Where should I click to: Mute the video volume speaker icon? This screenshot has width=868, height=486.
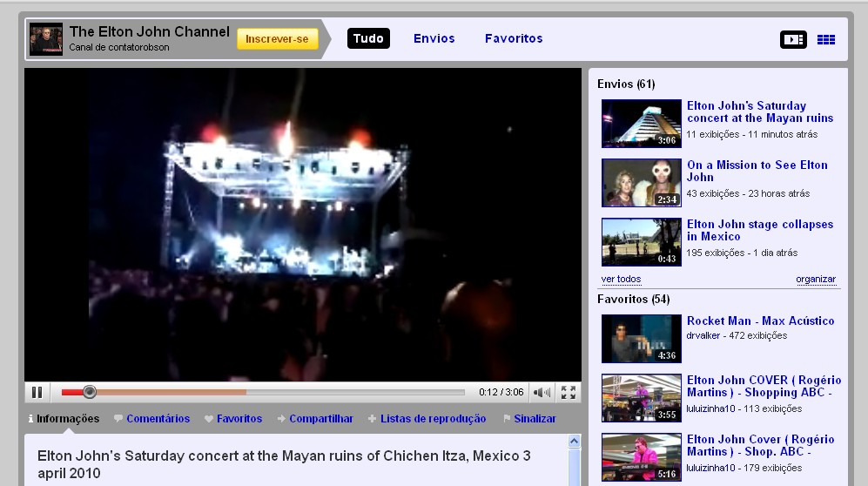(x=542, y=393)
